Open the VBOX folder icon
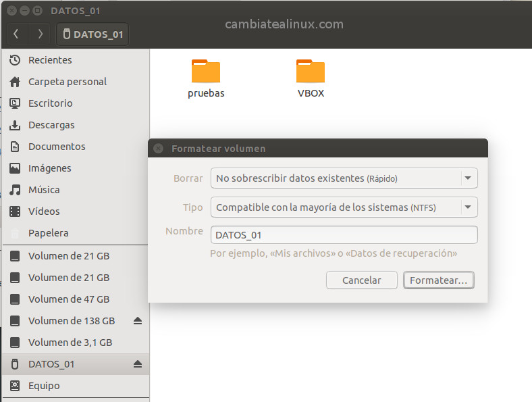This screenshot has width=532, height=402. click(x=311, y=71)
